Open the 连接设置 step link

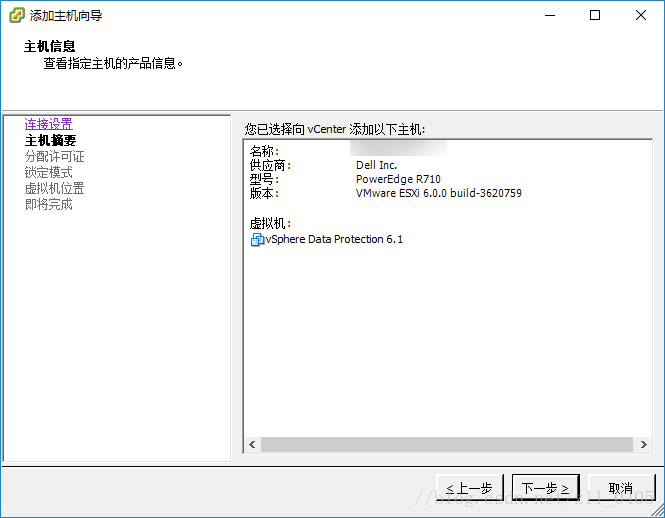click(x=48, y=124)
